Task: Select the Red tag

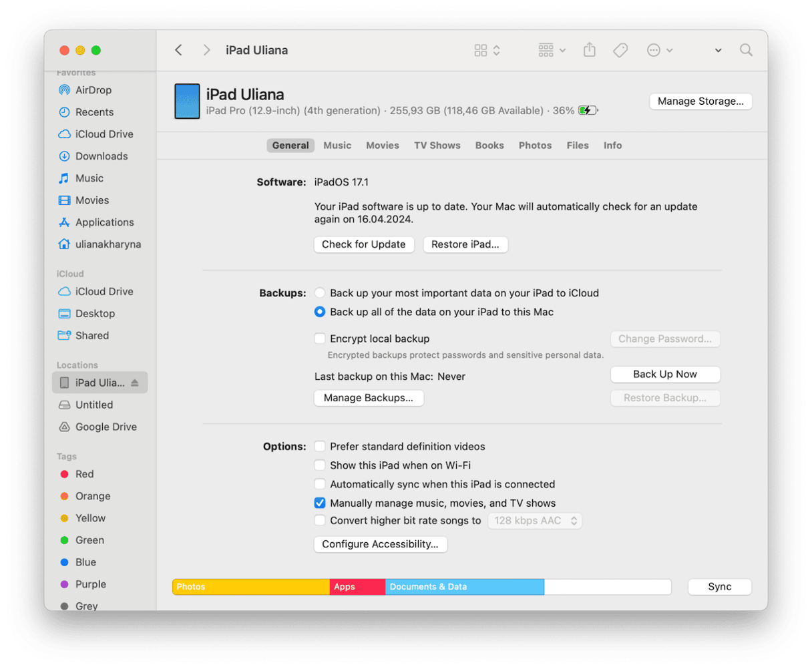Action: tap(84, 474)
